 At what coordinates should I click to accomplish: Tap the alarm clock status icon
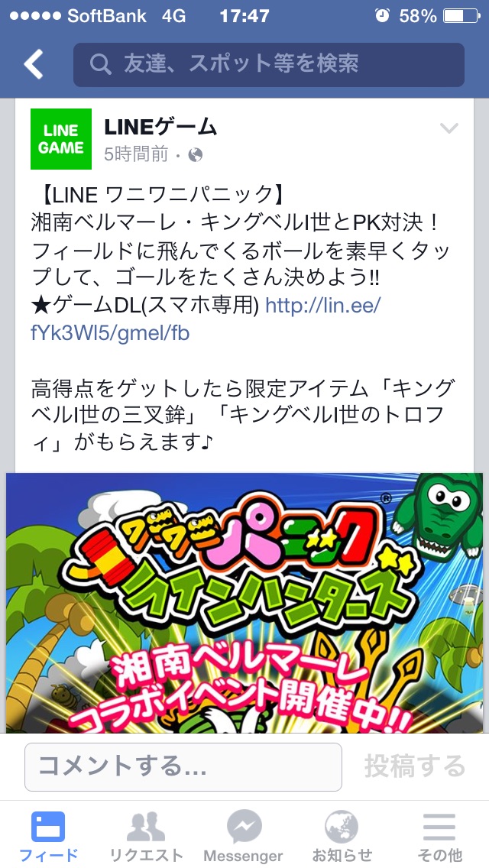382,15
